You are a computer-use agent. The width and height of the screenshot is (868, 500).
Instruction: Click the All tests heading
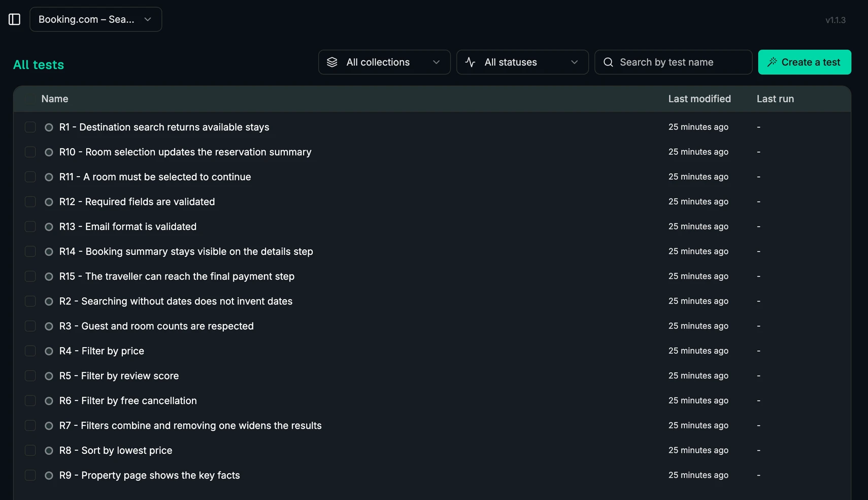pyautogui.click(x=39, y=64)
